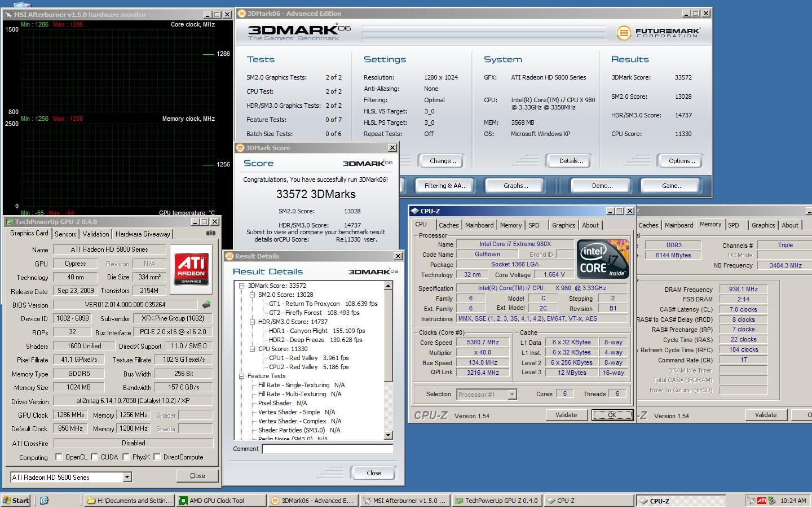Click the Futuremark Corporation logo
Image resolution: width=812 pixels, height=508 pixels.
click(x=659, y=33)
